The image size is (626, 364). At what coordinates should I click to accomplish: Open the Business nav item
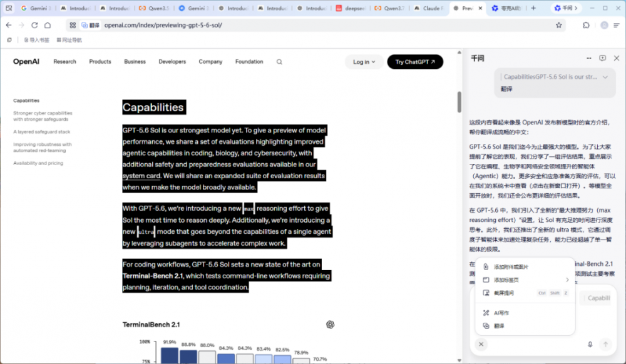(135, 62)
